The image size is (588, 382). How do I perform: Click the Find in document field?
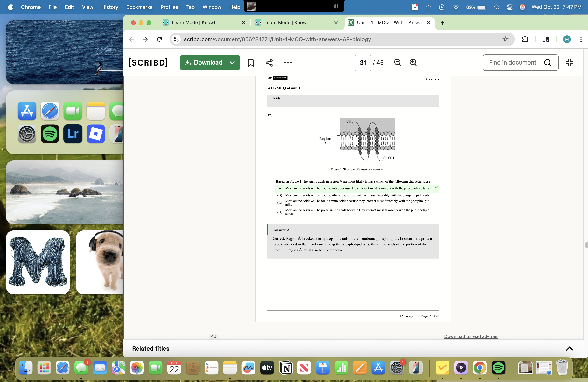click(x=513, y=63)
